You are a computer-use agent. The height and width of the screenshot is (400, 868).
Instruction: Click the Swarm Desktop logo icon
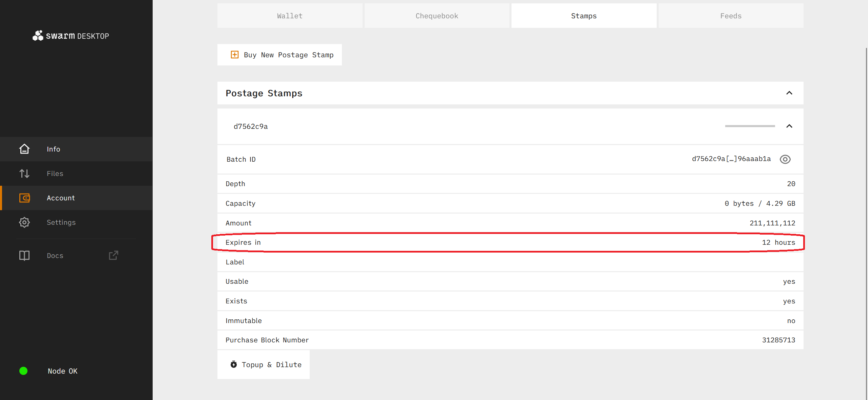tap(38, 36)
